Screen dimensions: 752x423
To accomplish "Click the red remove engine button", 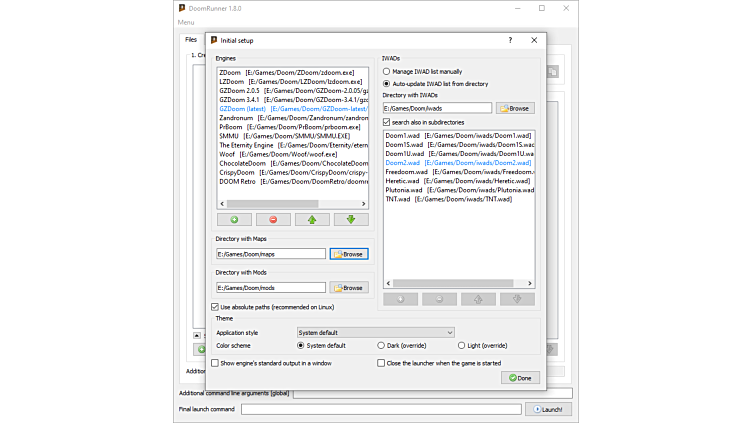I will tap(273, 219).
